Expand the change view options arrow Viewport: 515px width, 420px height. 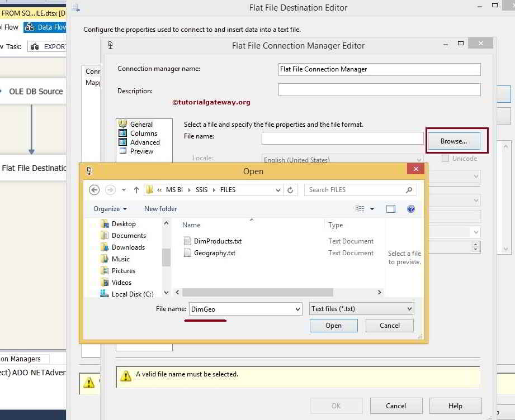pyautogui.click(x=372, y=209)
